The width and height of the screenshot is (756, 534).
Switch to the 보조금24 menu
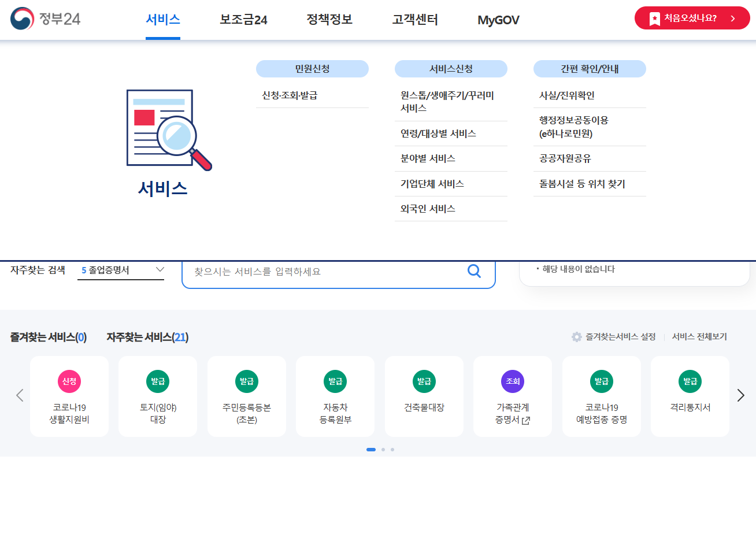point(243,19)
